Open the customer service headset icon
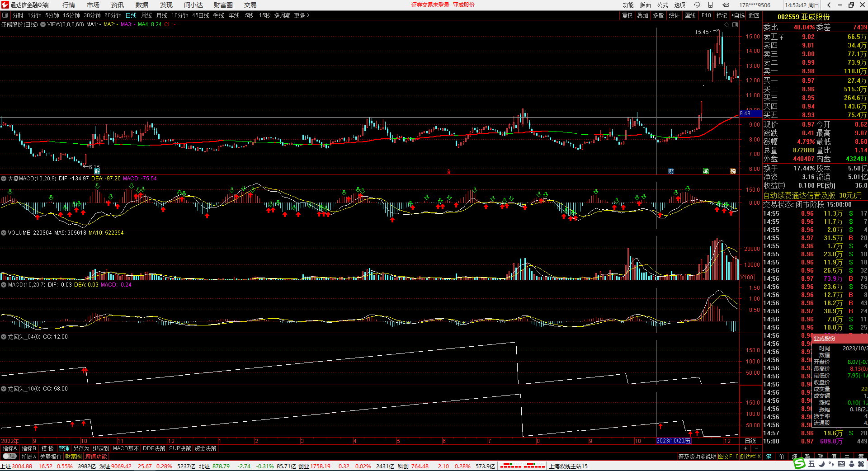The height and width of the screenshot is (471, 868). click(x=697, y=5)
